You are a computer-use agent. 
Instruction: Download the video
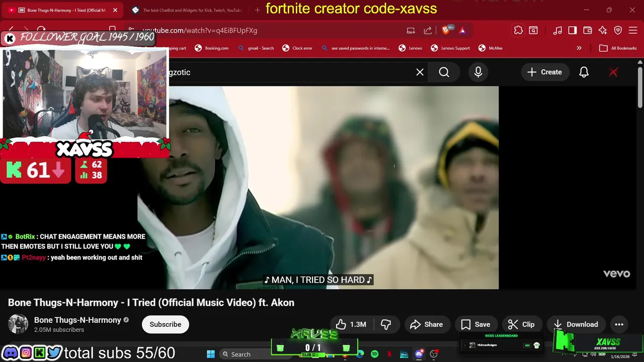[x=576, y=324]
